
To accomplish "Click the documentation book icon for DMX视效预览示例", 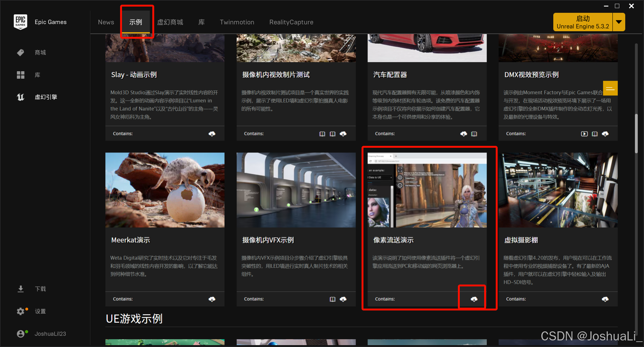I will [595, 134].
